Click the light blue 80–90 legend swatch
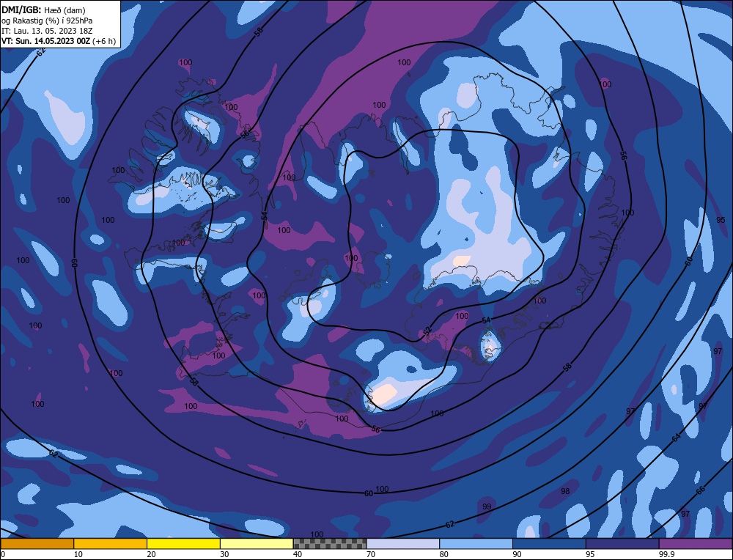The height and width of the screenshot is (560, 733). click(x=476, y=544)
